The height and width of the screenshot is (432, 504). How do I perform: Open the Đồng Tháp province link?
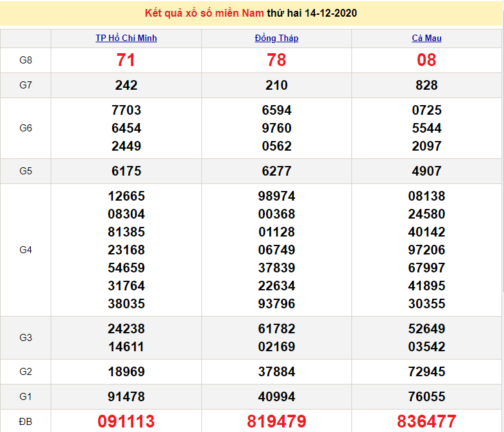click(x=276, y=38)
